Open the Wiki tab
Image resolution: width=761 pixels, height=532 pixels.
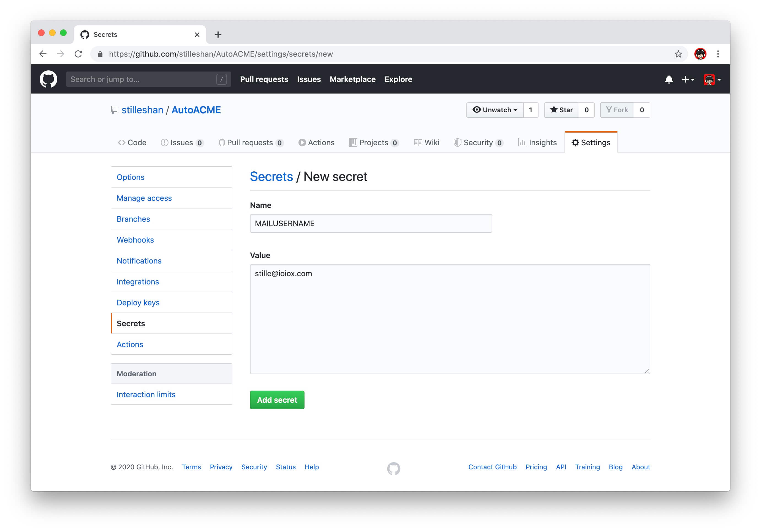[x=427, y=143]
